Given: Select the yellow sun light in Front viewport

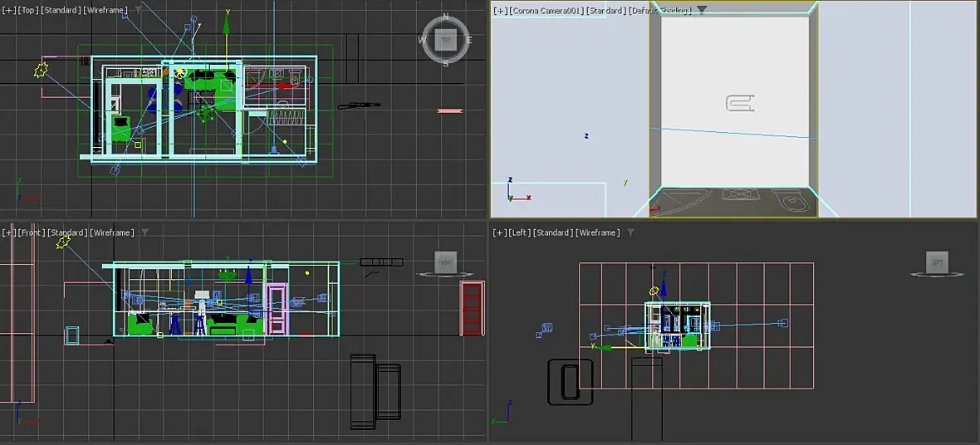Looking at the screenshot, I should click(63, 242).
